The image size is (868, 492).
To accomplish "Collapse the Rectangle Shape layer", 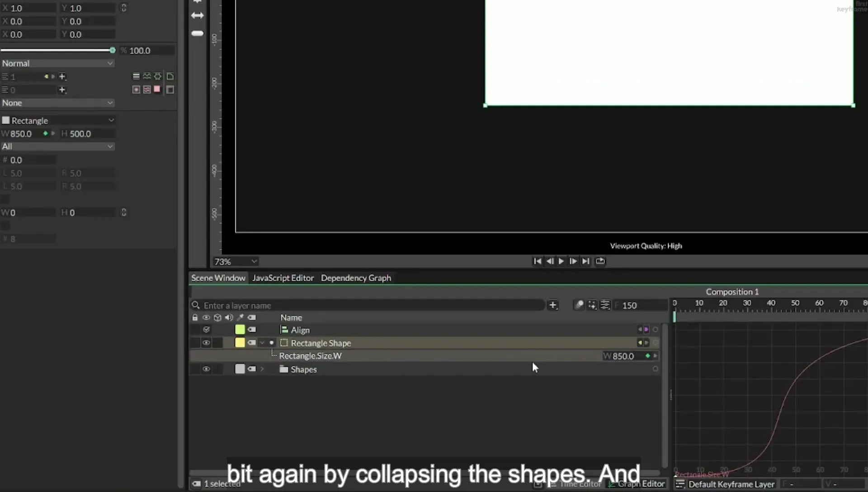I will click(x=262, y=343).
